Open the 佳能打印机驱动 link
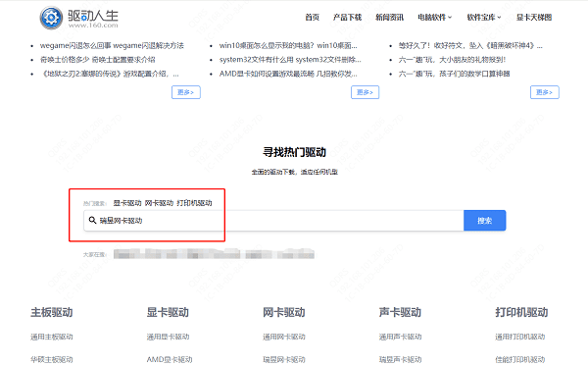Viewport: 588px width, 366px height. tap(520, 359)
